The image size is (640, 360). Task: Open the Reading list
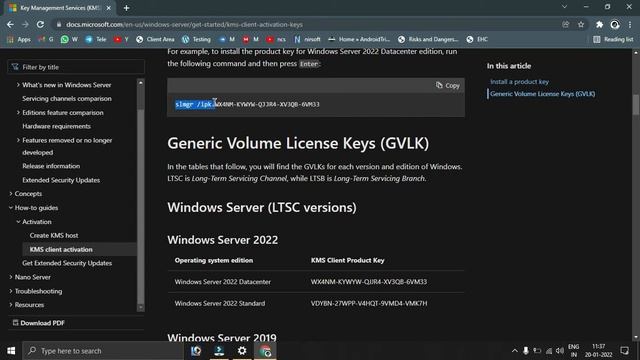(x=613, y=39)
